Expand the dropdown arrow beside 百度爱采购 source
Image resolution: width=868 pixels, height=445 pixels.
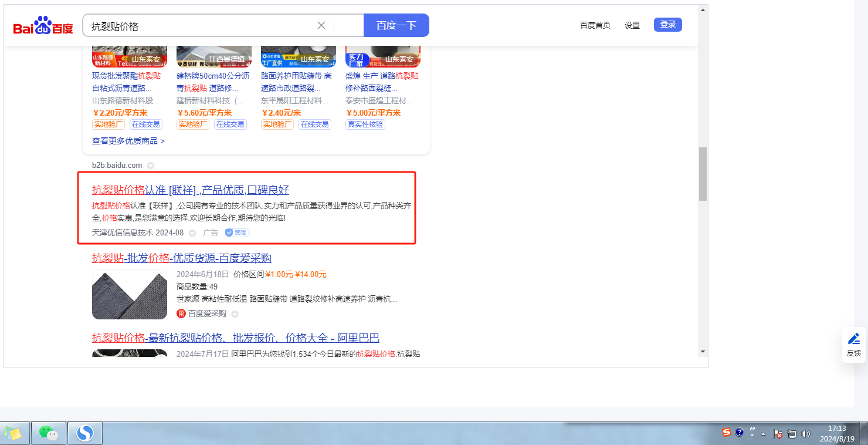tap(235, 314)
